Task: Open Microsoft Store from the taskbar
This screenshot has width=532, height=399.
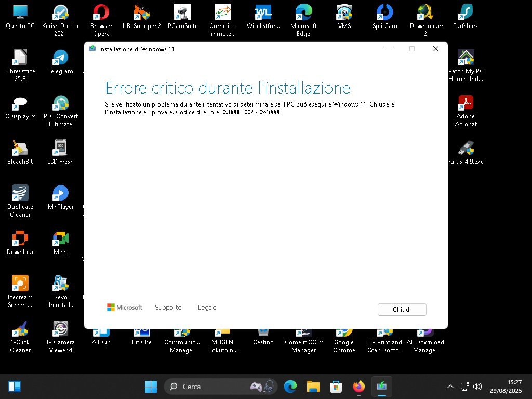Action: click(x=336, y=387)
